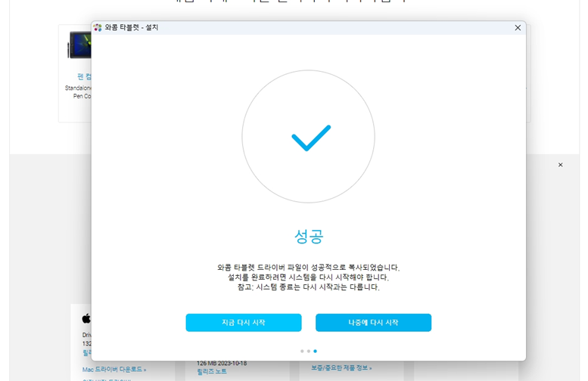Select the second page indicator dot
The image size is (588, 381).
(x=309, y=351)
